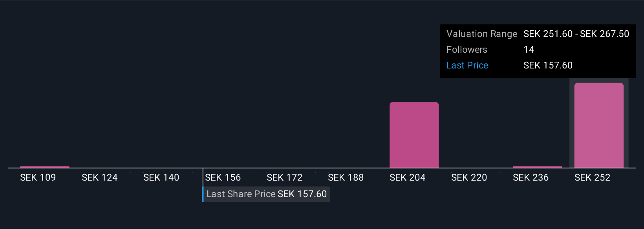This screenshot has width=644, height=229.
Task: Click the SEK 204 axis label
Action: tap(408, 177)
